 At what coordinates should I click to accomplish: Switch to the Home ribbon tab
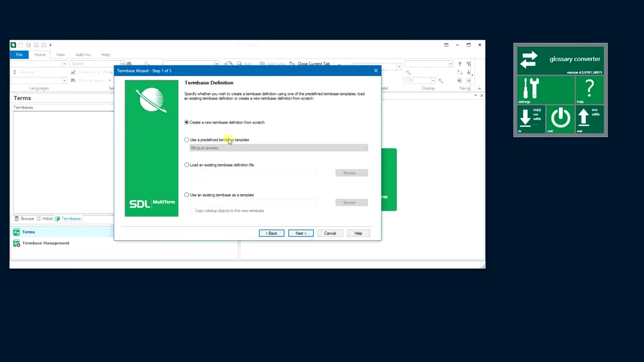tap(40, 54)
